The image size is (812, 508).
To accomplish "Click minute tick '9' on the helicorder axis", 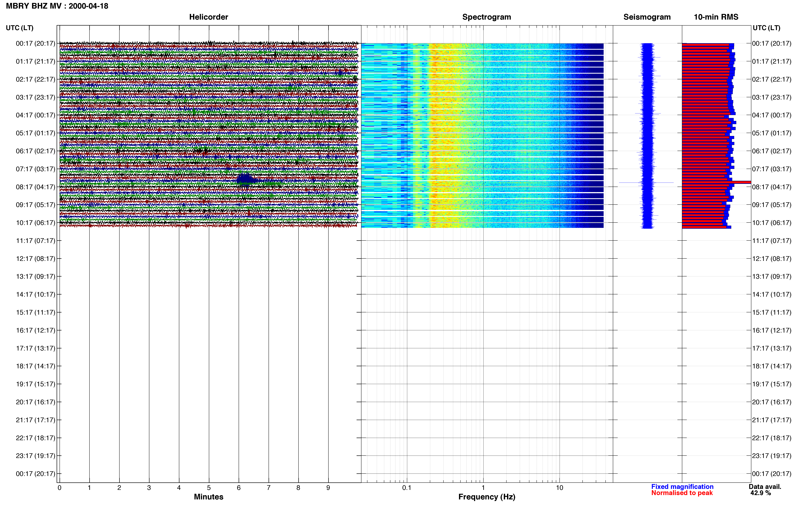I will (x=328, y=488).
